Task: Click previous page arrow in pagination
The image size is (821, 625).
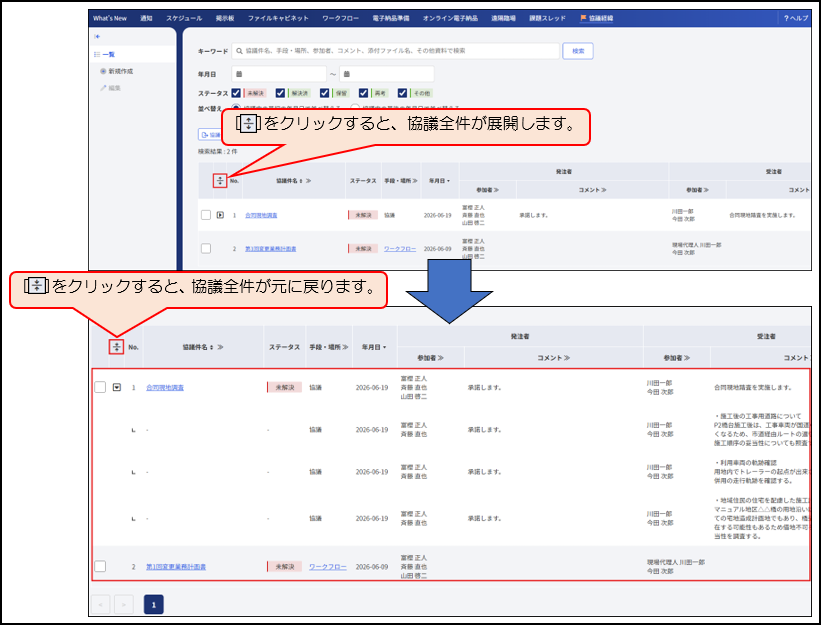Action: tap(101, 604)
